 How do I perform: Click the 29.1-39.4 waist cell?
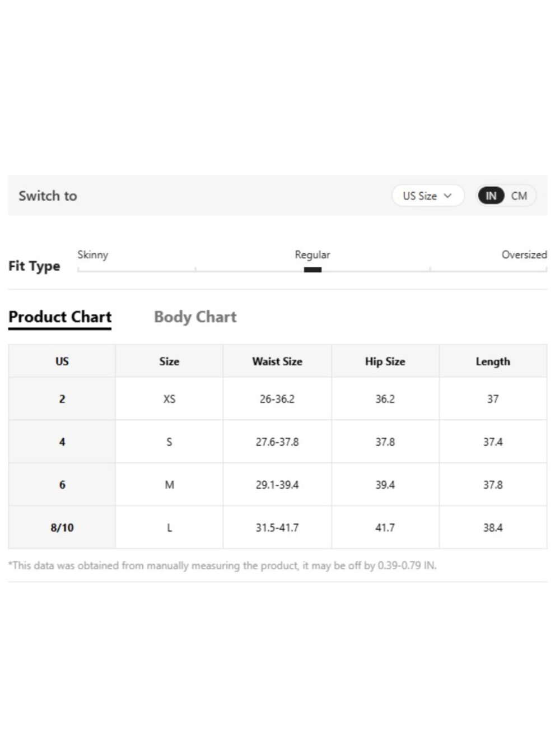click(x=277, y=484)
